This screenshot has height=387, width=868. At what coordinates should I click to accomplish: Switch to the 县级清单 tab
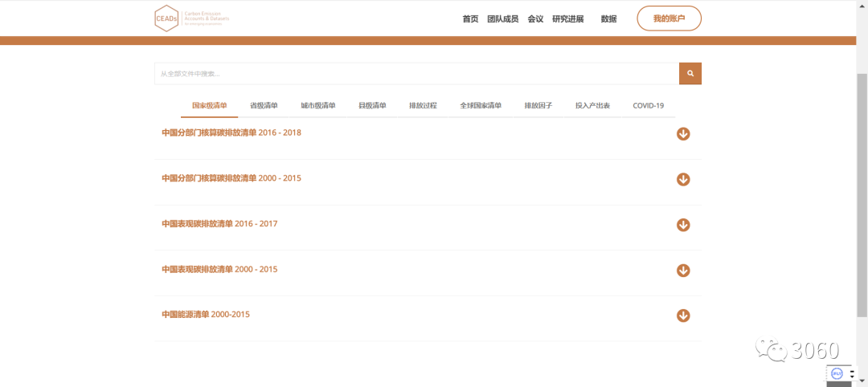[x=372, y=106]
